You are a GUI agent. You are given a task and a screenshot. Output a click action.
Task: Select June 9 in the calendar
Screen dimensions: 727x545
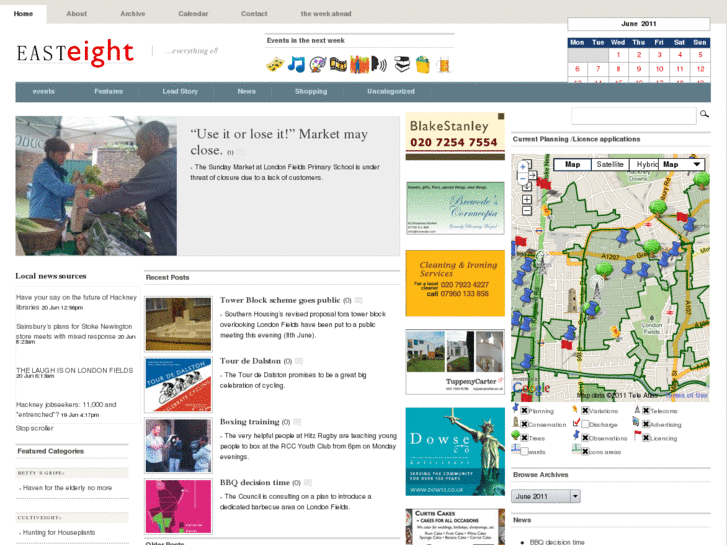[638, 69]
